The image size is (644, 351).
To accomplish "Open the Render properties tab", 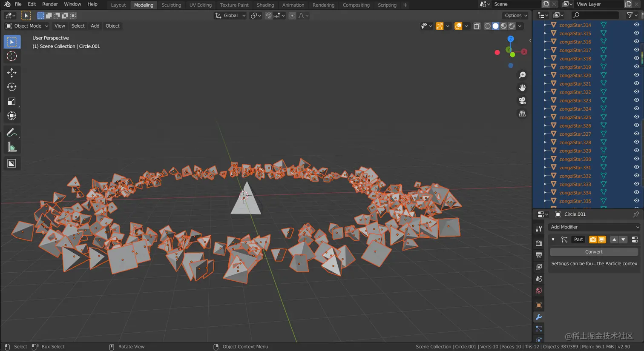I will click(539, 243).
